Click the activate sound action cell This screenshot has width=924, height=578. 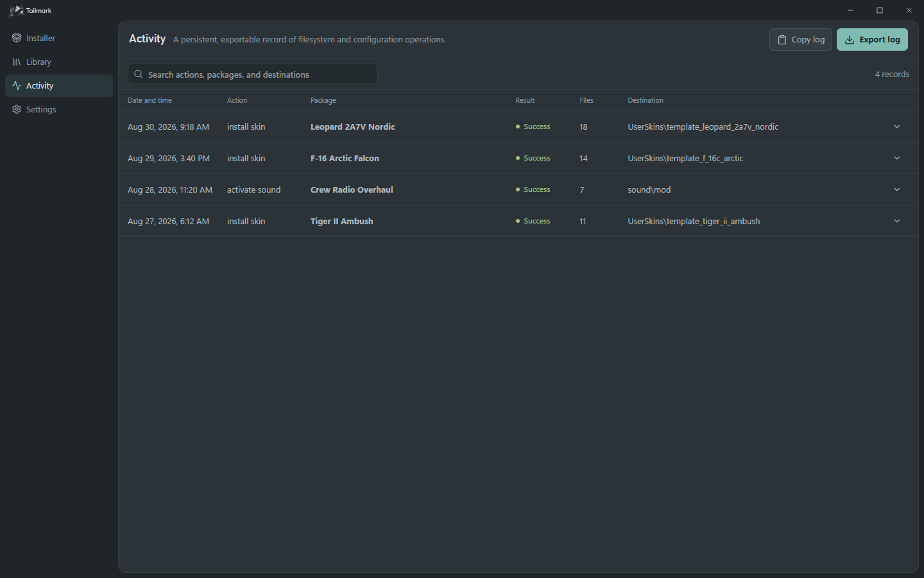click(x=253, y=189)
